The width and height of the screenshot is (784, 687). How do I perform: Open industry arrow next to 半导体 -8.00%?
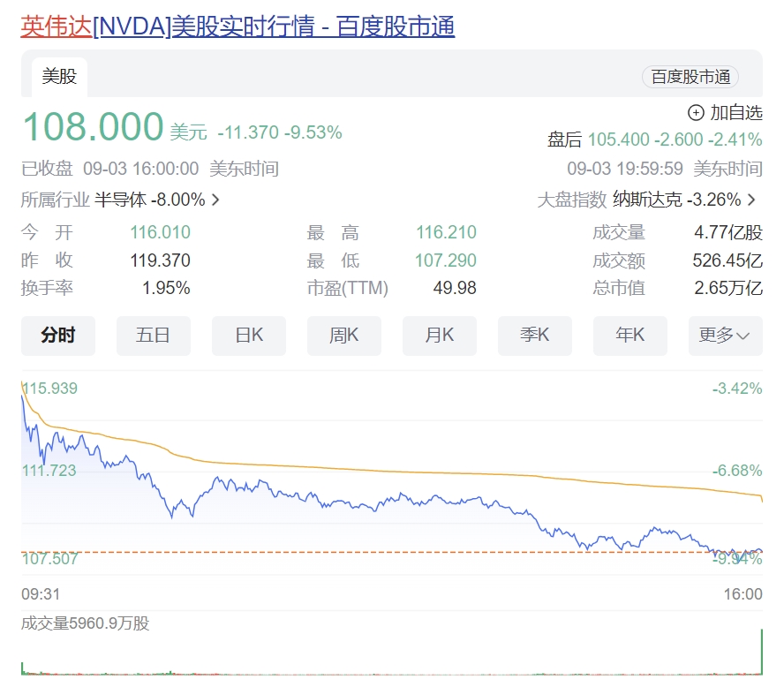(x=215, y=200)
